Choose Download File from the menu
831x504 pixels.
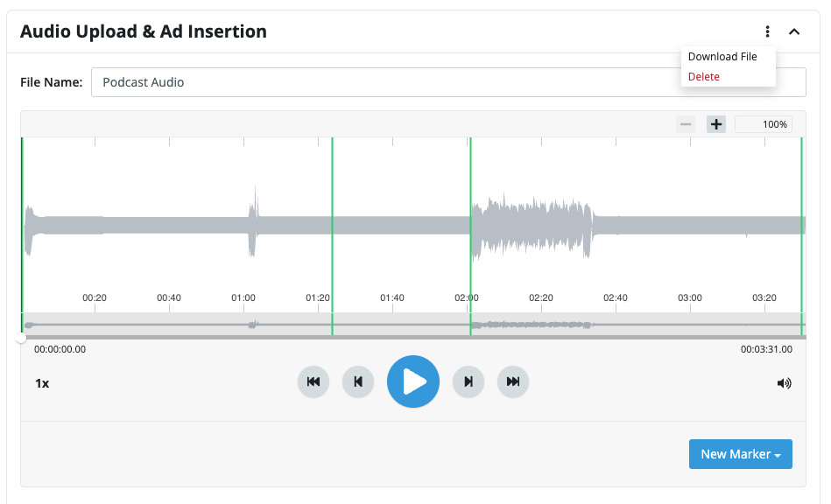(x=722, y=57)
